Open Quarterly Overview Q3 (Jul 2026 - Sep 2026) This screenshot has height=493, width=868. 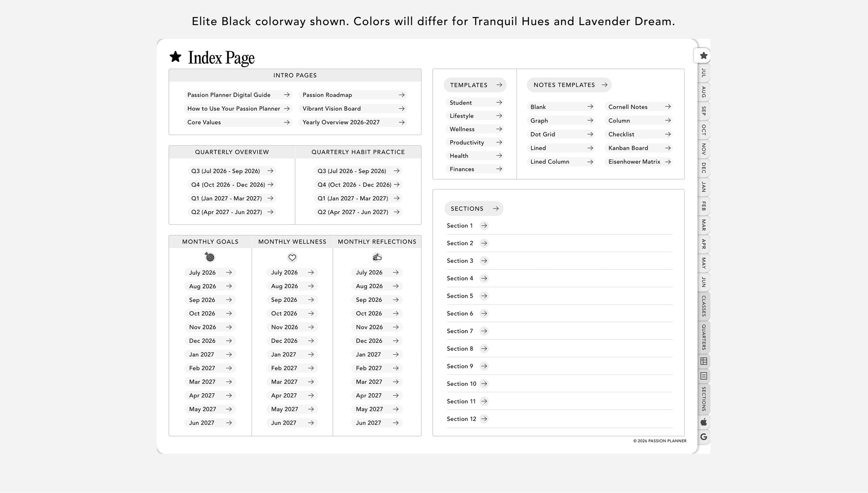pos(233,171)
